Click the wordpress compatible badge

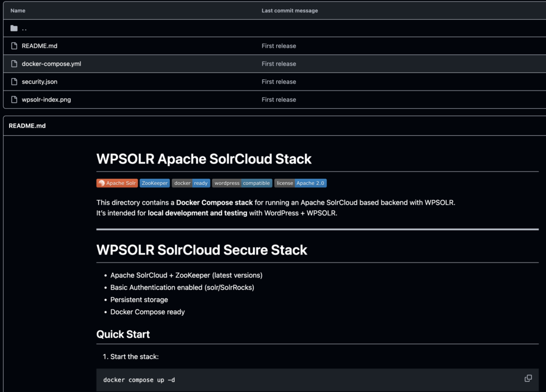242,183
